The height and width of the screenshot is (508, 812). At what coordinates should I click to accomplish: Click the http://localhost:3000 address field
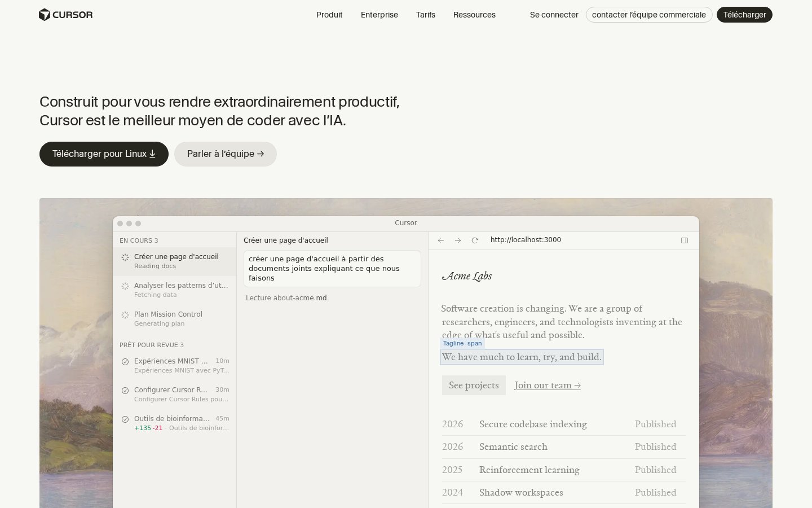(x=526, y=240)
